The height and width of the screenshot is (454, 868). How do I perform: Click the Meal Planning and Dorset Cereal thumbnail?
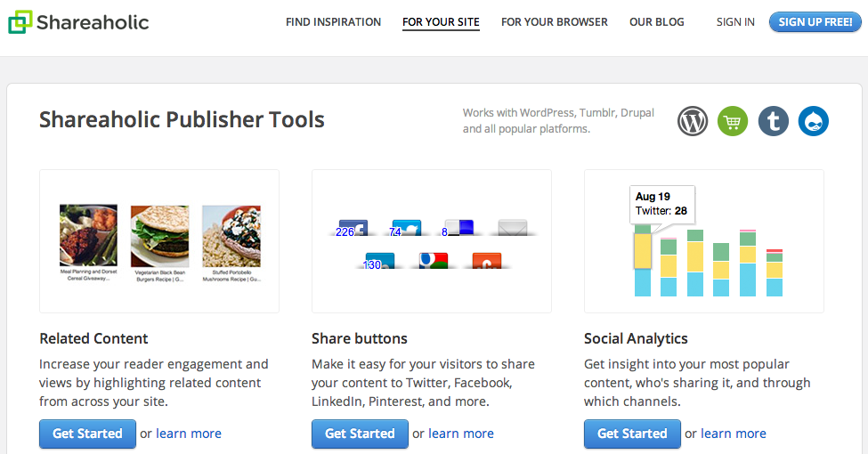click(x=88, y=235)
